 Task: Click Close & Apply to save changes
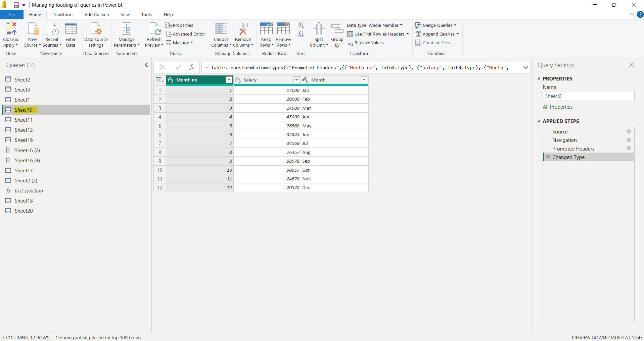tap(11, 34)
